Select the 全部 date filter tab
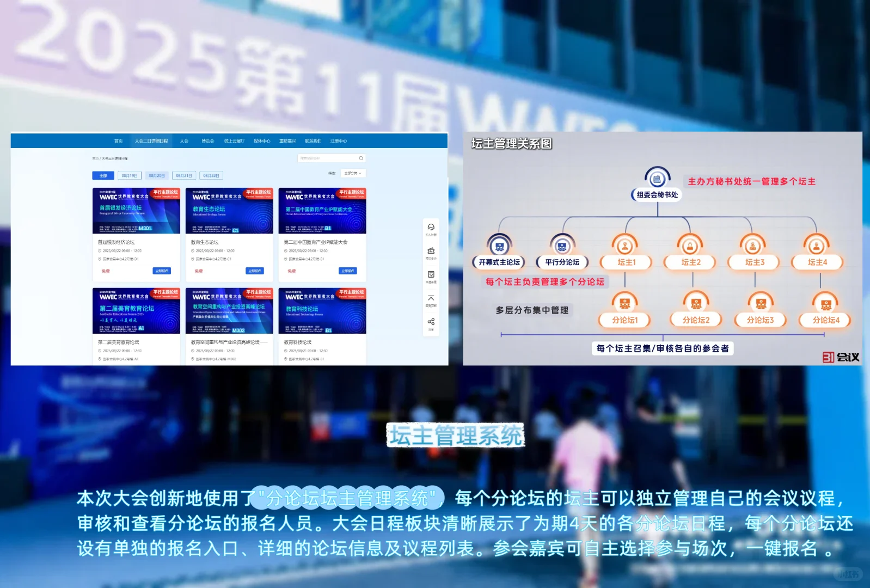The width and height of the screenshot is (870, 588). tap(103, 176)
